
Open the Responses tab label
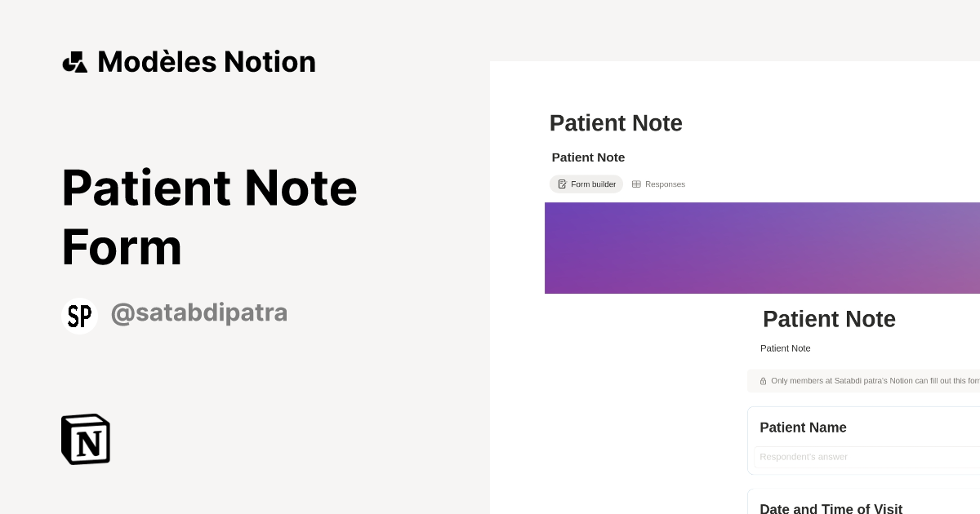click(x=665, y=184)
